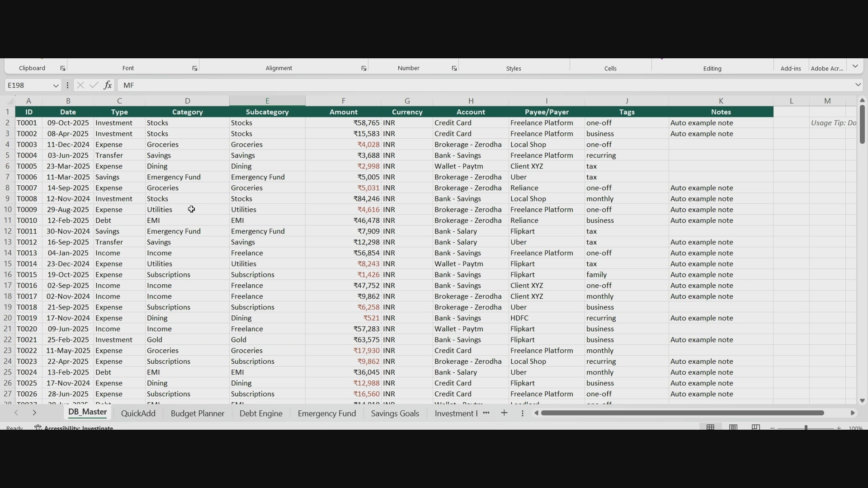Click the zoom slider handle

point(806,427)
